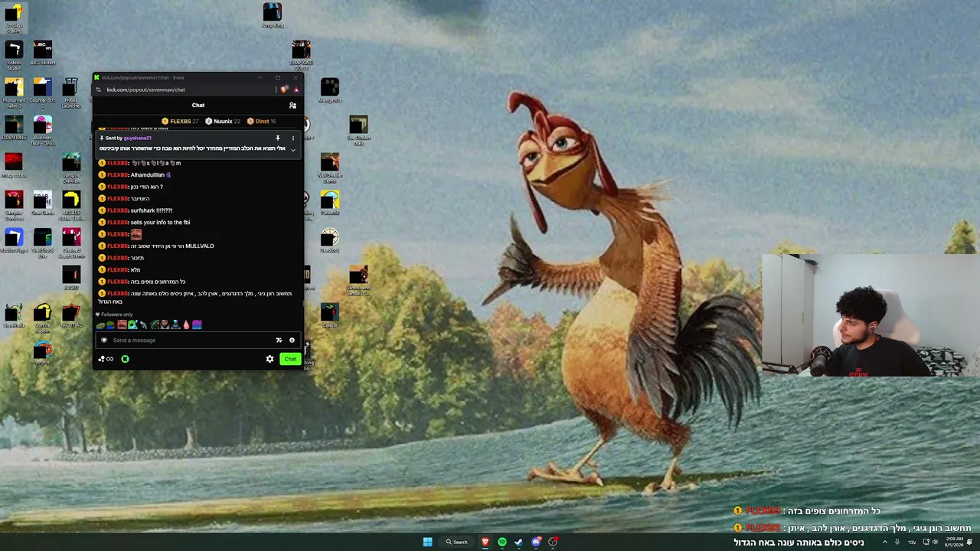
Task: Select Dinst on the chat leaderboard
Action: [262, 121]
